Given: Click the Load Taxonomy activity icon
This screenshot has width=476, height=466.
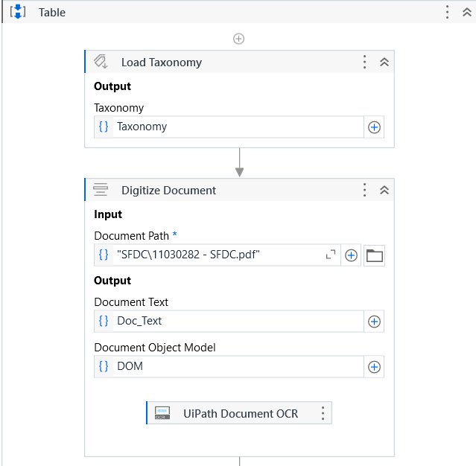Looking at the screenshot, I should [101, 62].
